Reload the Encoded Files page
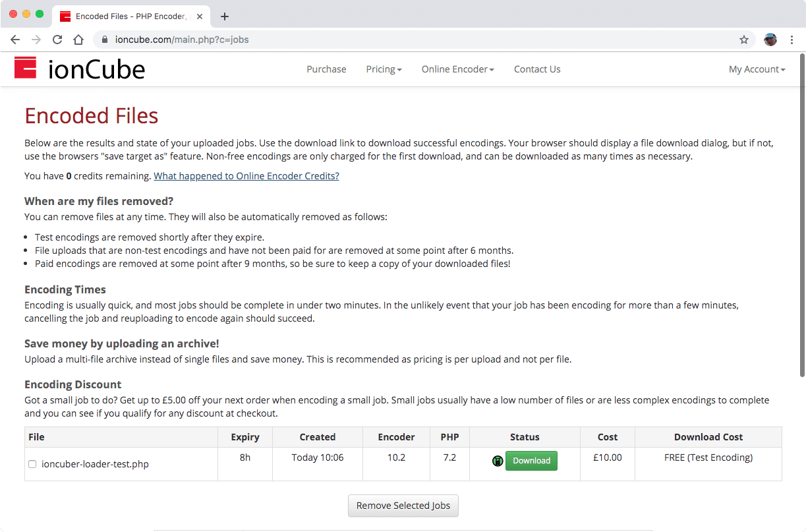Screen dimensions: 806x532 point(57,40)
